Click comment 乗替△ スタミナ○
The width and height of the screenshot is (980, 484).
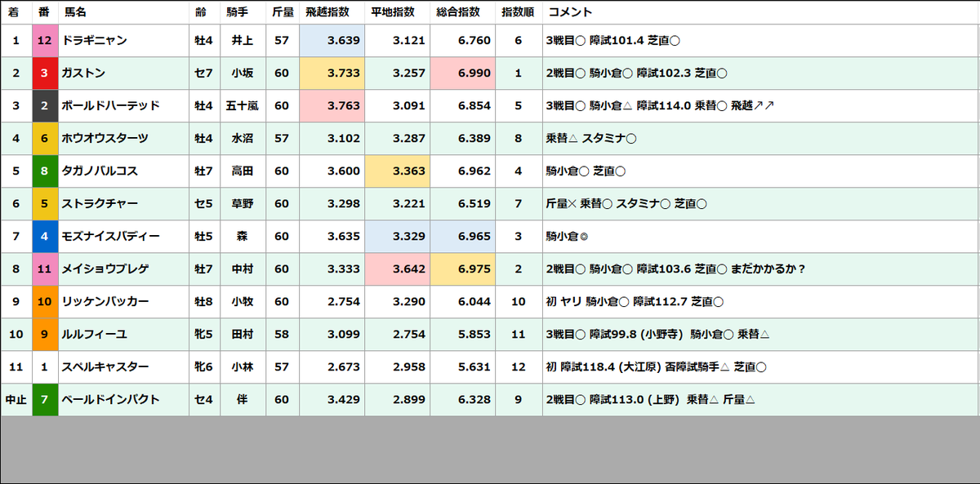point(591,139)
